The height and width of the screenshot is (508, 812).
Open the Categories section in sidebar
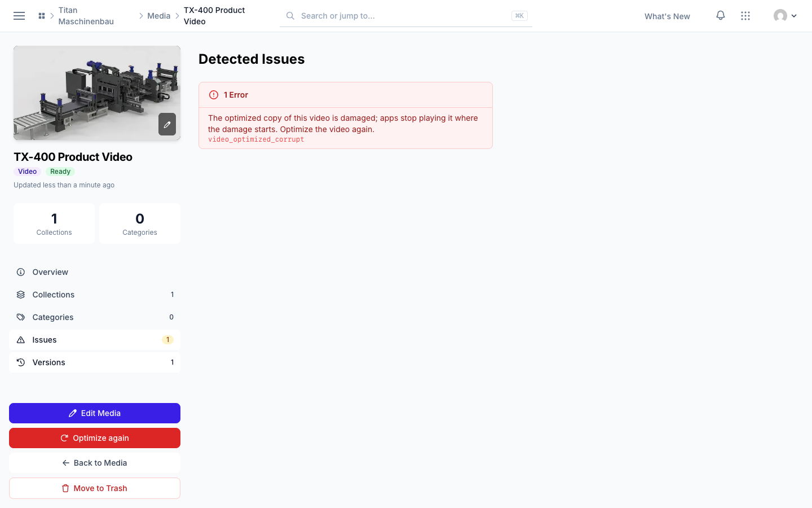click(95, 317)
